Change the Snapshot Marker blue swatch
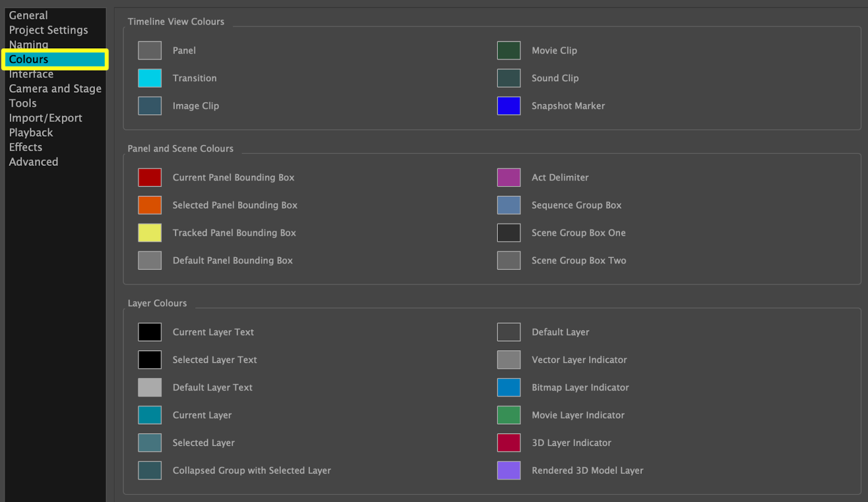The height and width of the screenshot is (502, 868). coord(508,105)
